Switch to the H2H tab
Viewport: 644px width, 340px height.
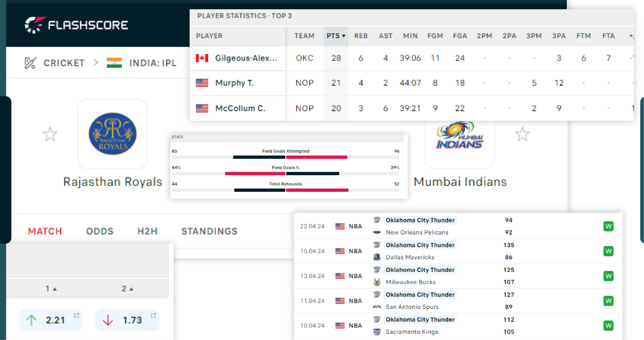click(148, 231)
